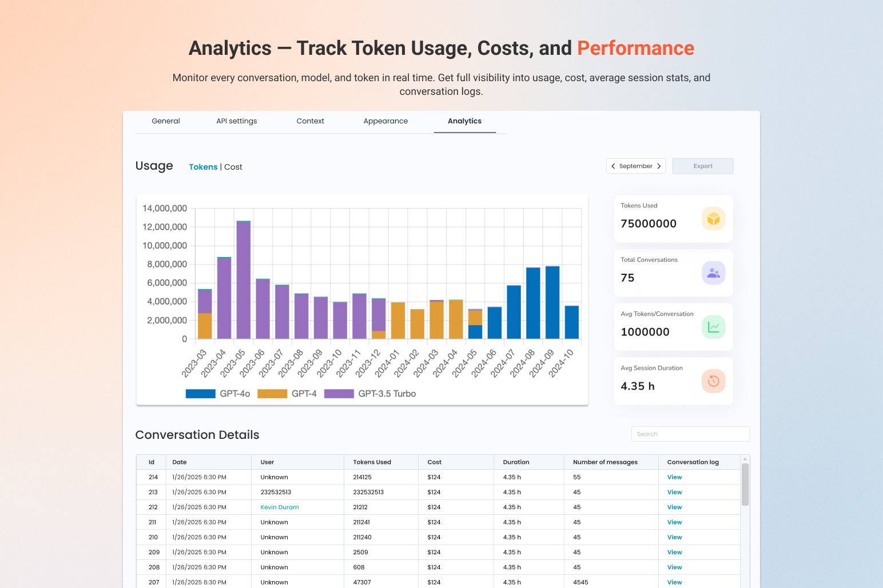This screenshot has width=883, height=588.
Task: Open the API settings tab
Action: [x=236, y=121]
